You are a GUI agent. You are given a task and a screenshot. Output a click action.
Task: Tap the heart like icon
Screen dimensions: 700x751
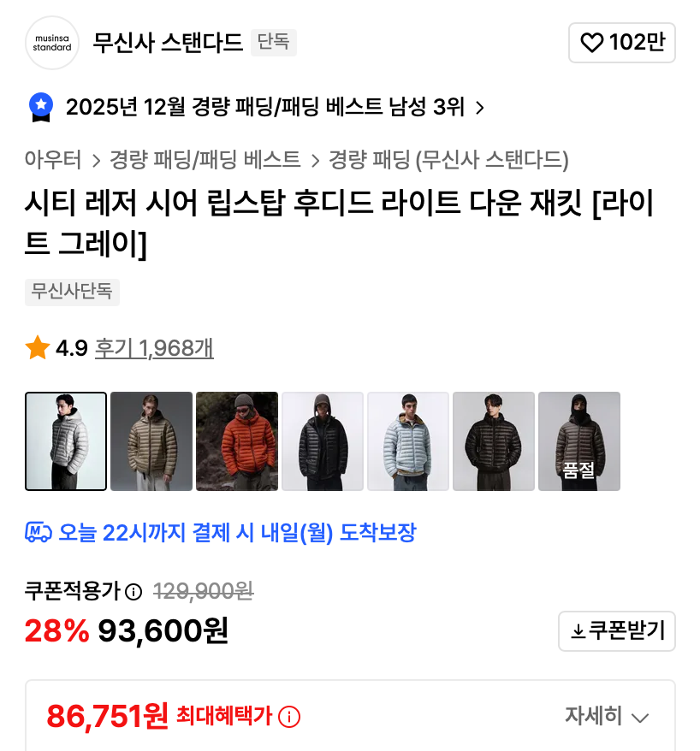(592, 43)
